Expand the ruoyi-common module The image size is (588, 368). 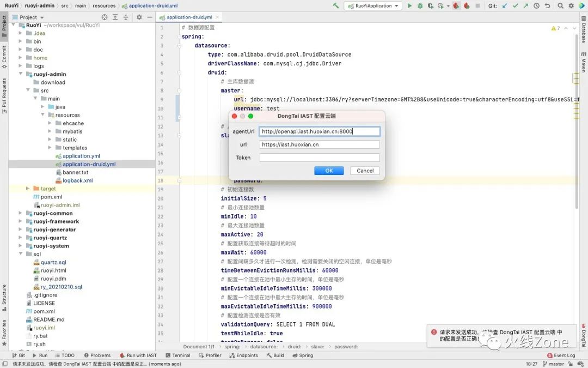click(21, 213)
